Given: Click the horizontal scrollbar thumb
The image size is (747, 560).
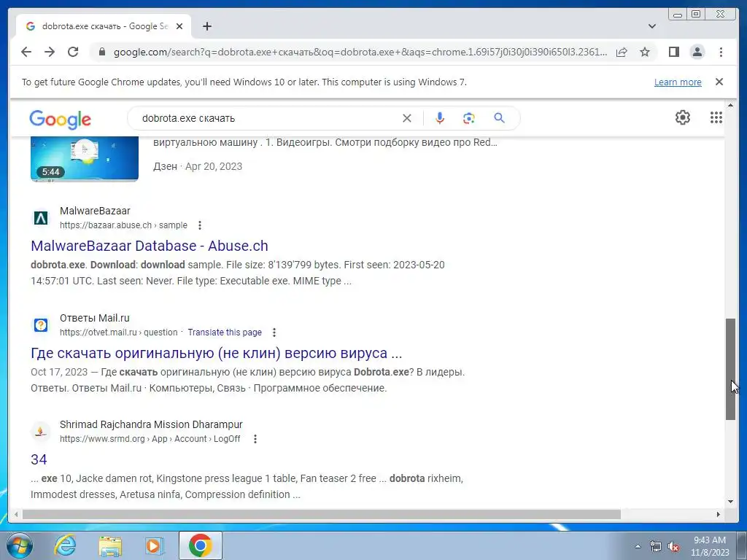Looking at the screenshot, I should (322, 515).
